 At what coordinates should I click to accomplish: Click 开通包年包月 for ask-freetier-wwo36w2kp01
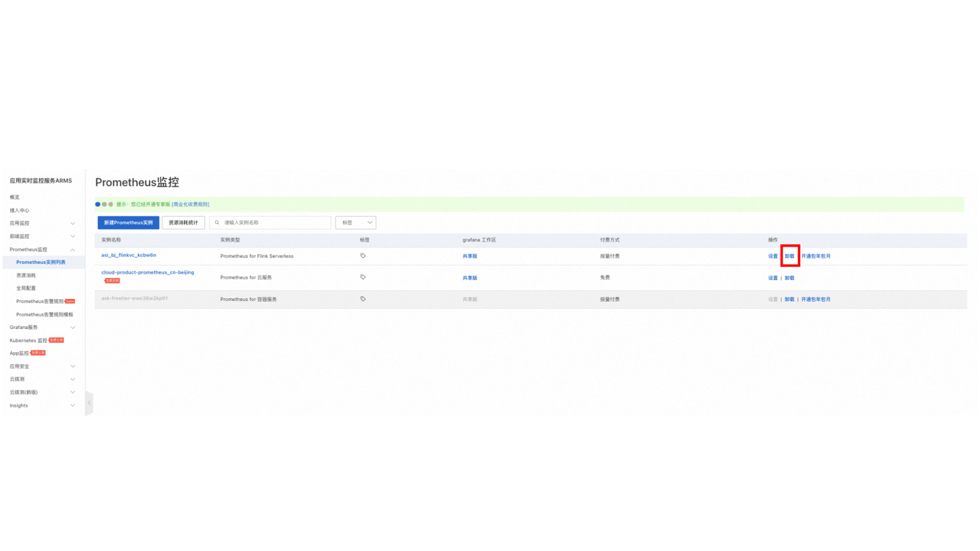coord(816,299)
